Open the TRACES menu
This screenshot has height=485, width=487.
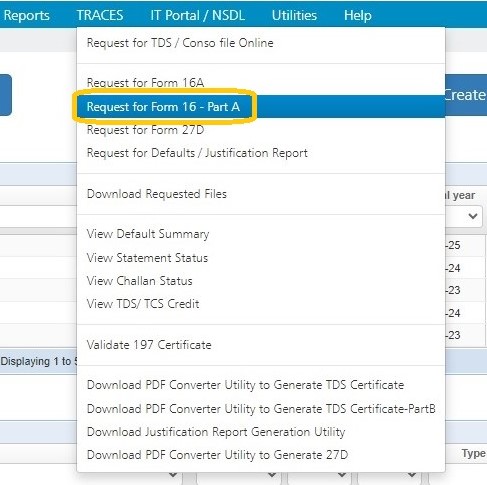coord(100,15)
